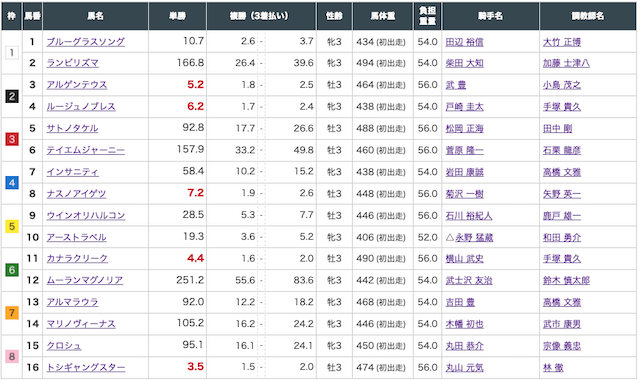The width and height of the screenshot is (640, 382).
Task: Open horse link アルゲンテウス
Action: (x=77, y=85)
